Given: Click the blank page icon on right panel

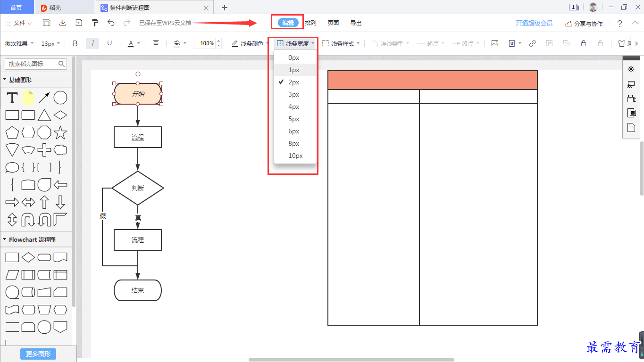Looking at the screenshot, I should (631, 127).
